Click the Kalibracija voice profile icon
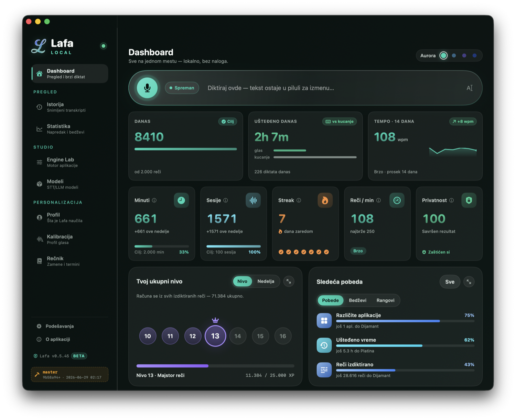Image resolution: width=516 pixels, height=420 pixels. tap(40, 239)
